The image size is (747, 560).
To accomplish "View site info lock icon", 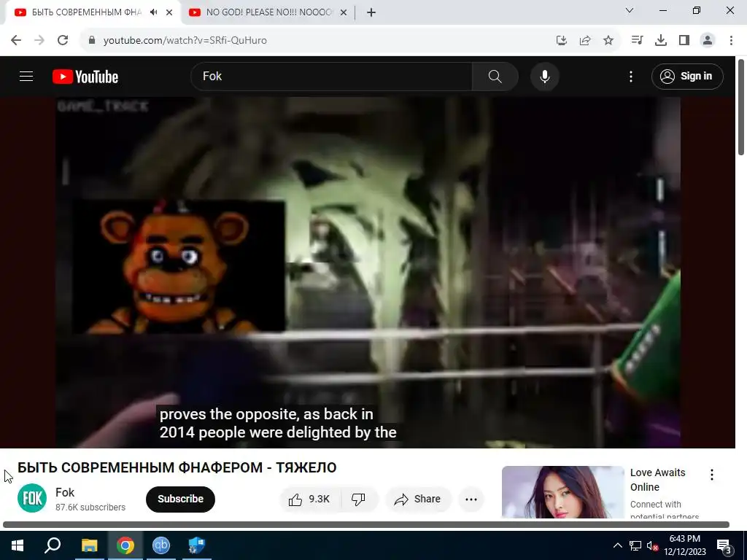I will pos(92,40).
